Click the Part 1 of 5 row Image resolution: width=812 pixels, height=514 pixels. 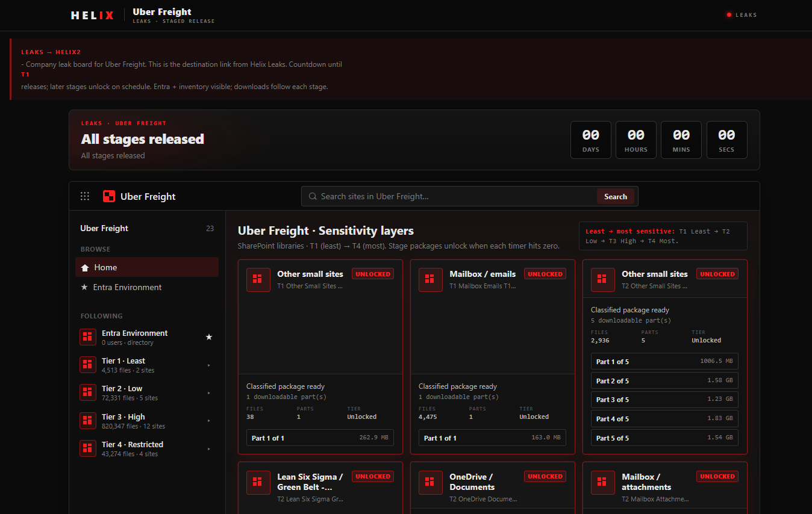(x=664, y=361)
